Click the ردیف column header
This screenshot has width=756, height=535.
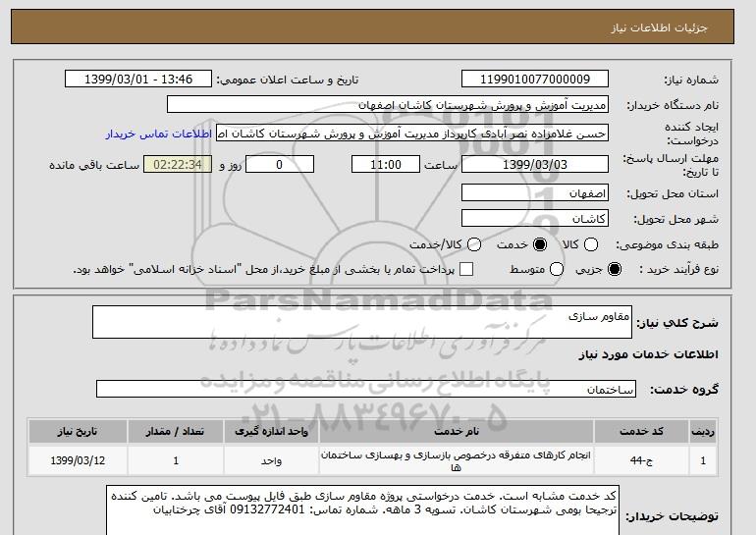(703, 431)
